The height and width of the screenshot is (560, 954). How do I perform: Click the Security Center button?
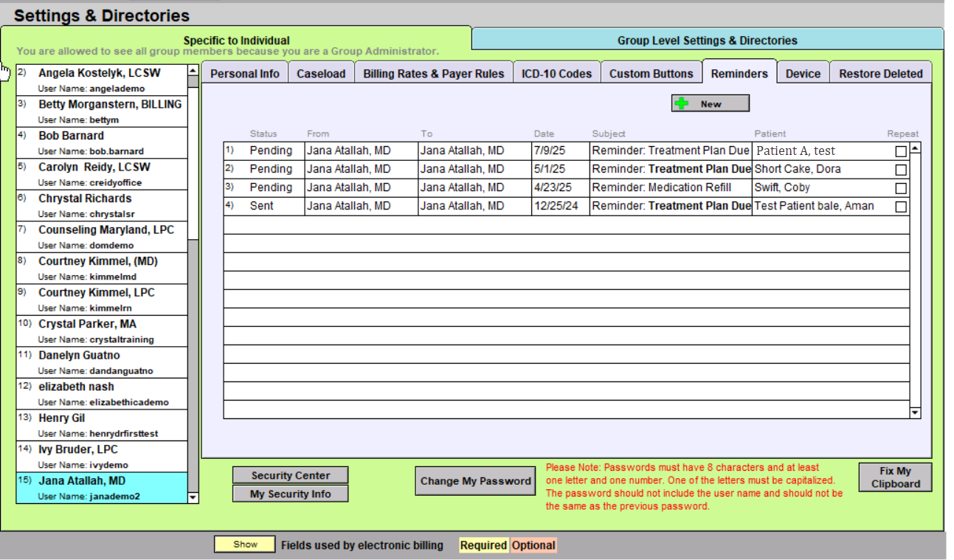pyautogui.click(x=290, y=476)
